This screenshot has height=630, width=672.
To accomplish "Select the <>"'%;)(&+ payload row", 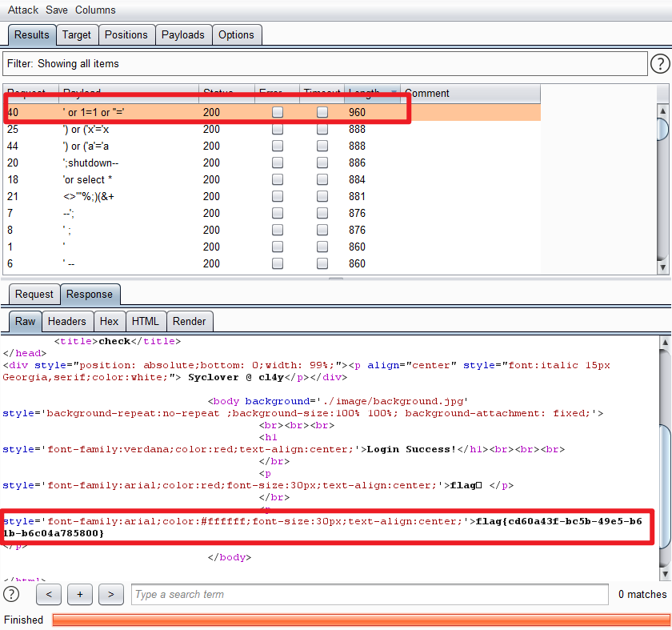I will click(272, 196).
